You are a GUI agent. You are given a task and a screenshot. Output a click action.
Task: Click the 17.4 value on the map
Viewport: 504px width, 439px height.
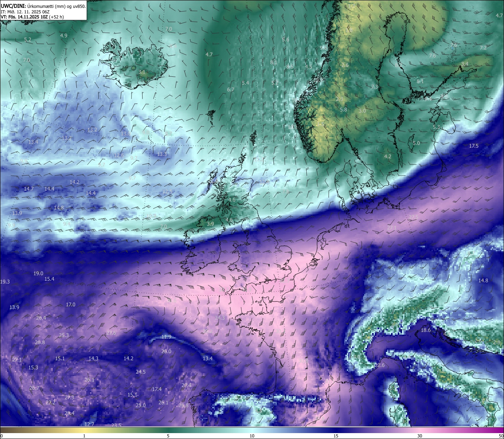pos(157,389)
